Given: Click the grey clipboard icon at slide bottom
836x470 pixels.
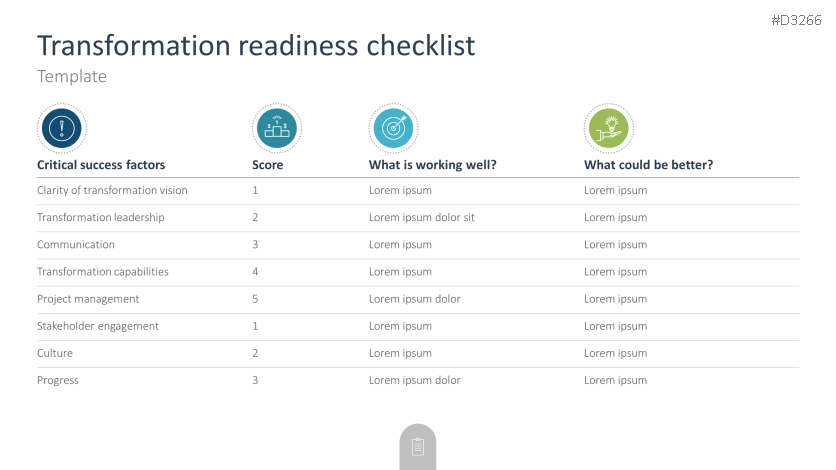Looking at the screenshot, I should pyautogui.click(x=418, y=447).
